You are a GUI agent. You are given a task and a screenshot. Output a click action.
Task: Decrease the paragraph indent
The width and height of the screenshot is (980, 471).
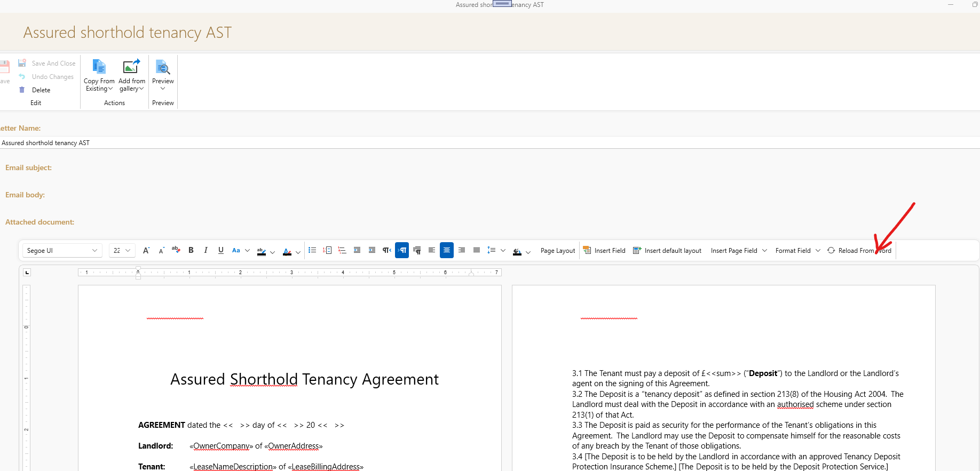tap(357, 250)
